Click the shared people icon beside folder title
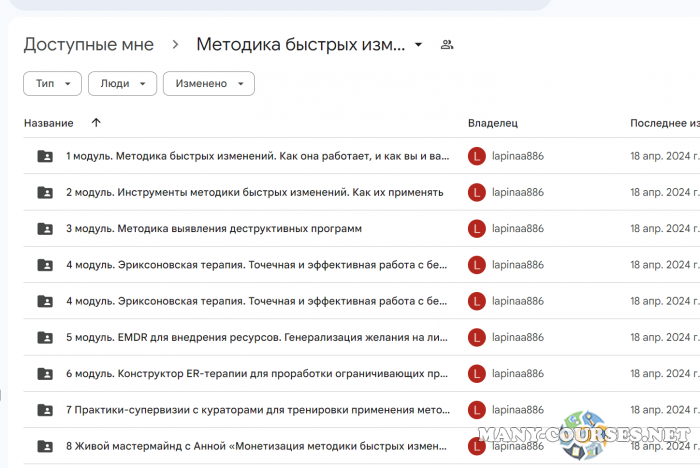This screenshot has width=700, height=468. click(447, 44)
